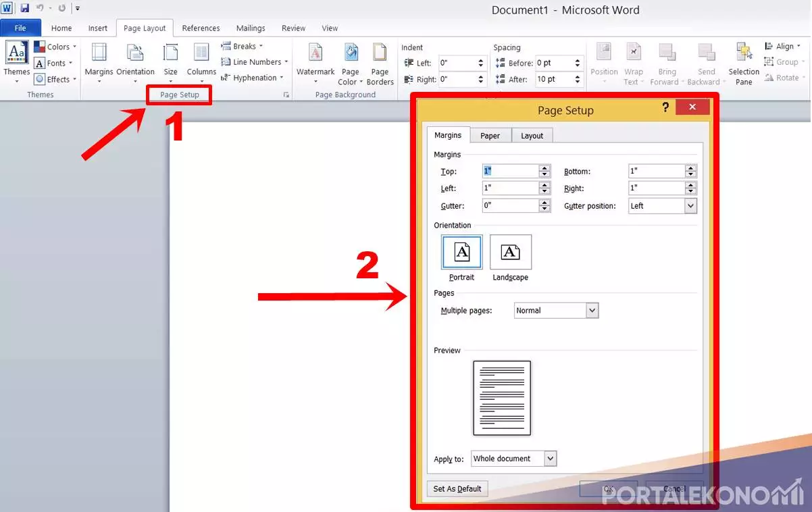The width and height of the screenshot is (812, 512).
Task: Increase the Gutter value with its up arrow
Action: tap(544, 203)
